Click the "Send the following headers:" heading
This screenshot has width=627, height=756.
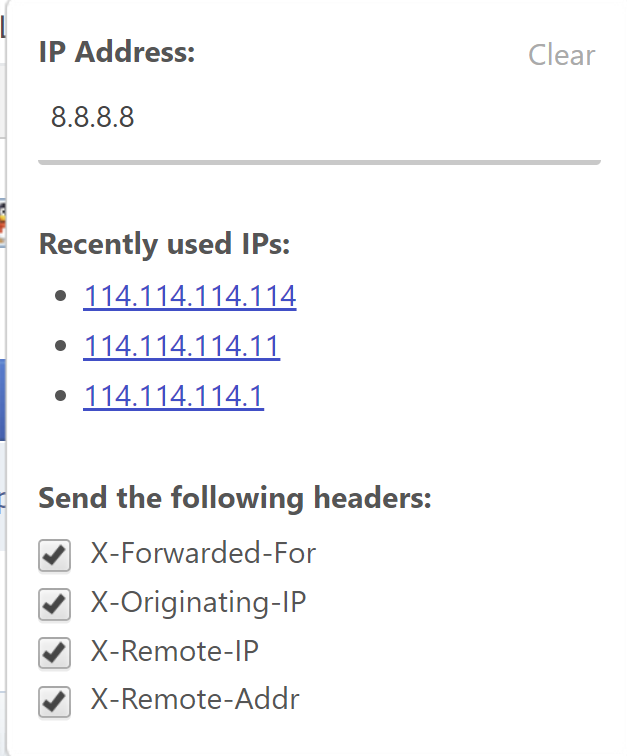click(235, 498)
